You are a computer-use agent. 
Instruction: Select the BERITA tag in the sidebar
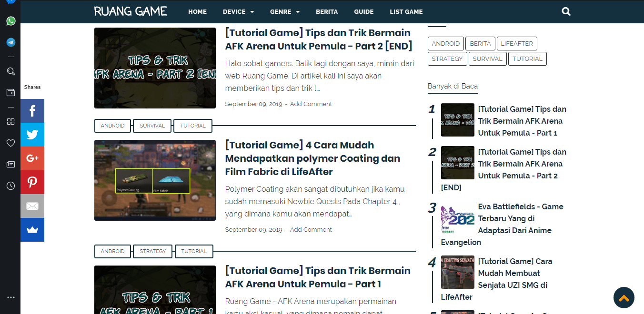(x=480, y=44)
